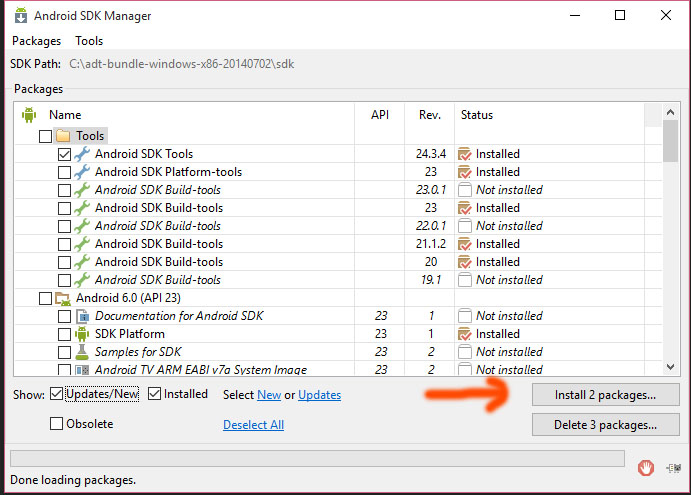Viewport: 691px width, 495px height.
Task: Check the Samples for SDK checkbox
Action: pyautogui.click(x=64, y=352)
